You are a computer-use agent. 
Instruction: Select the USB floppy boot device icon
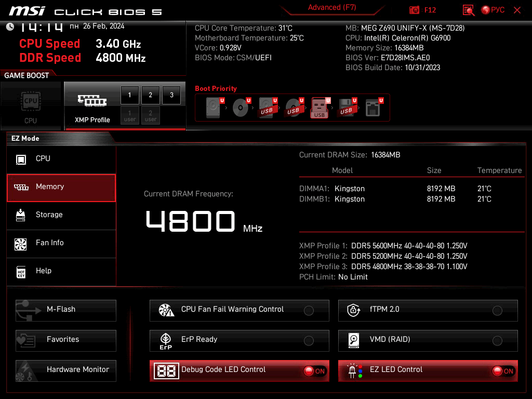[x=346, y=107]
